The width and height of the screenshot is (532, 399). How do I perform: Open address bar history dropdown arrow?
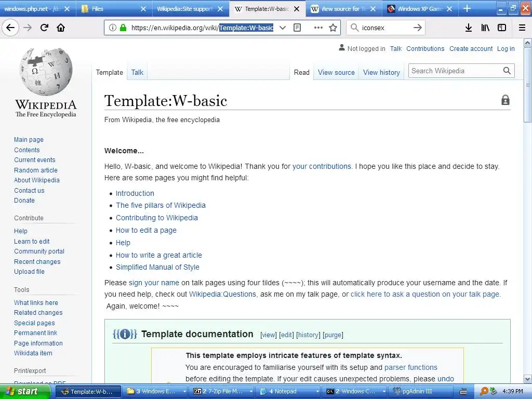pos(283,28)
